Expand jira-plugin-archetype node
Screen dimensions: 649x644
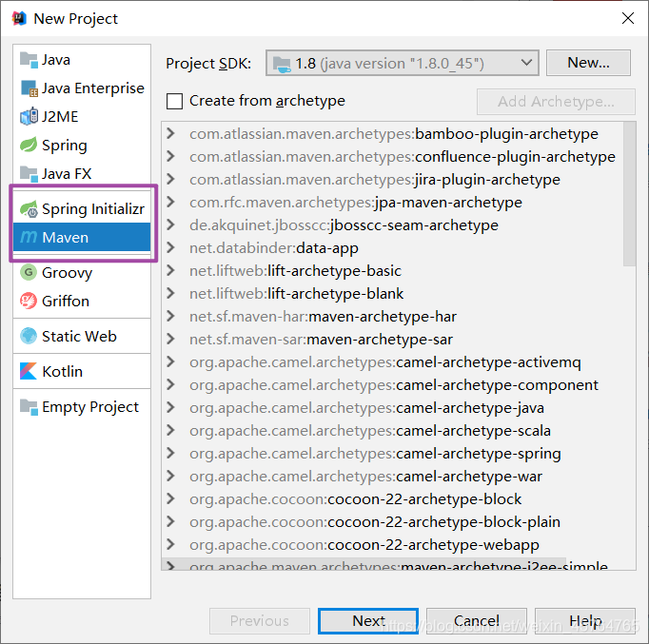pyautogui.click(x=170, y=179)
